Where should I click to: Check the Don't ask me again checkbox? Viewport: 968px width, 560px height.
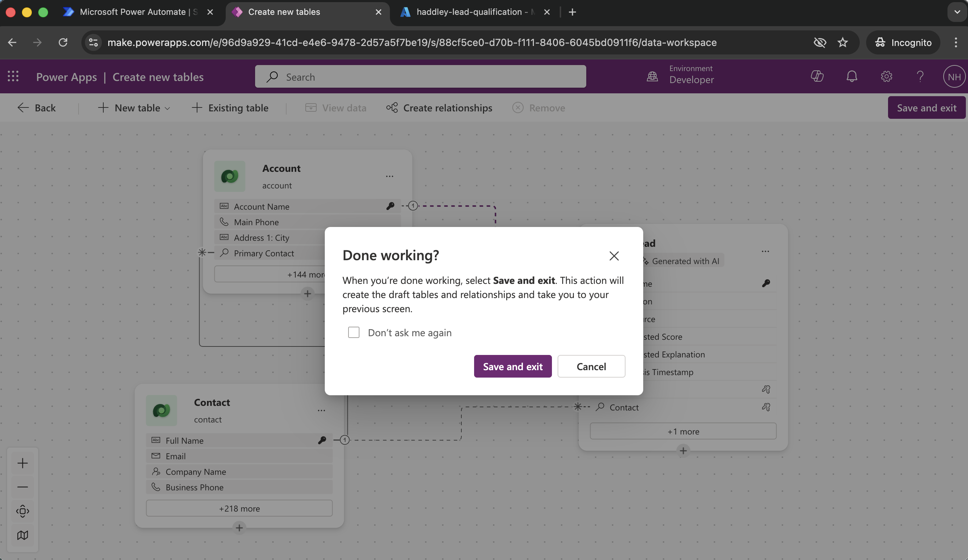pos(353,332)
